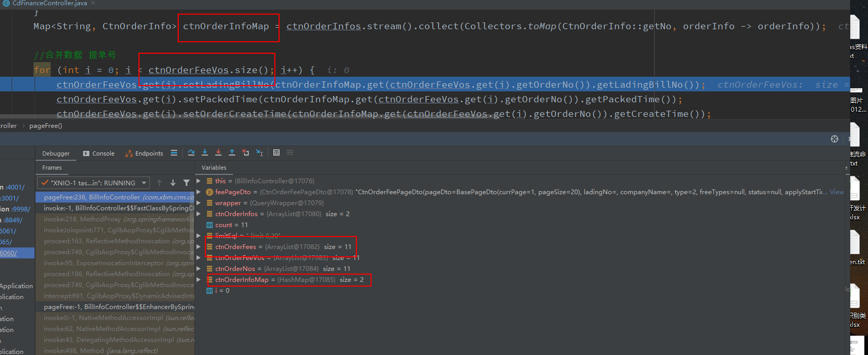Expand the ctnOrderFeeVos variable node
The height and width of the screenshot is (355, 868).
click(x=199, y=258)
